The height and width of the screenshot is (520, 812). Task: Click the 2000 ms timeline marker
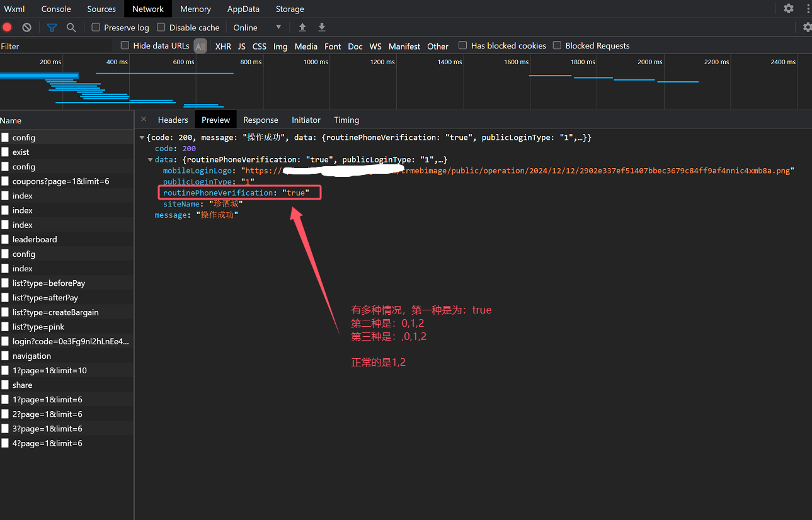649,62
